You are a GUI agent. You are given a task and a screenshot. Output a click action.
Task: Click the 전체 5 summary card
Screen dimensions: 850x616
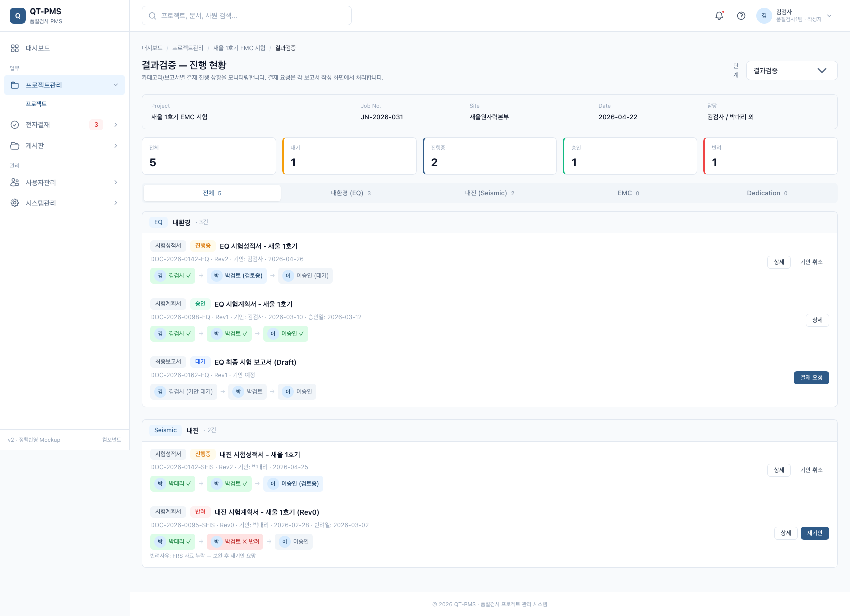[209, 156]
